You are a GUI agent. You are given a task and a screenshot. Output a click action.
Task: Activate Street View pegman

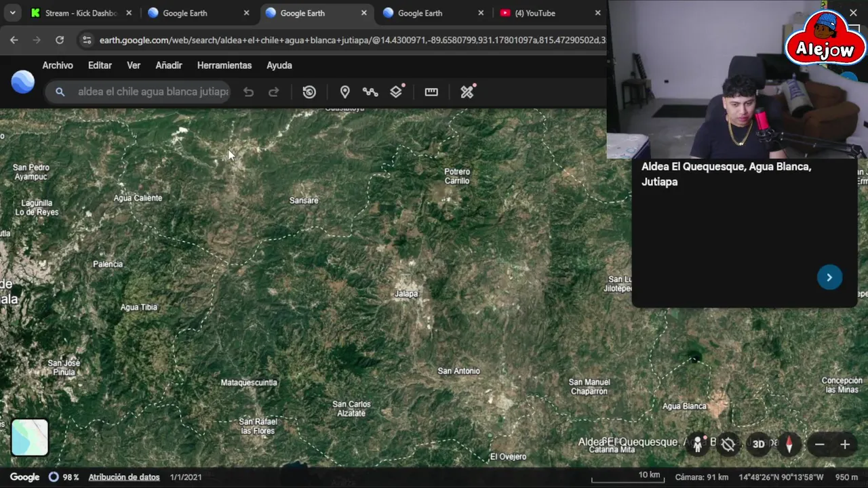(x=697, y=444)
